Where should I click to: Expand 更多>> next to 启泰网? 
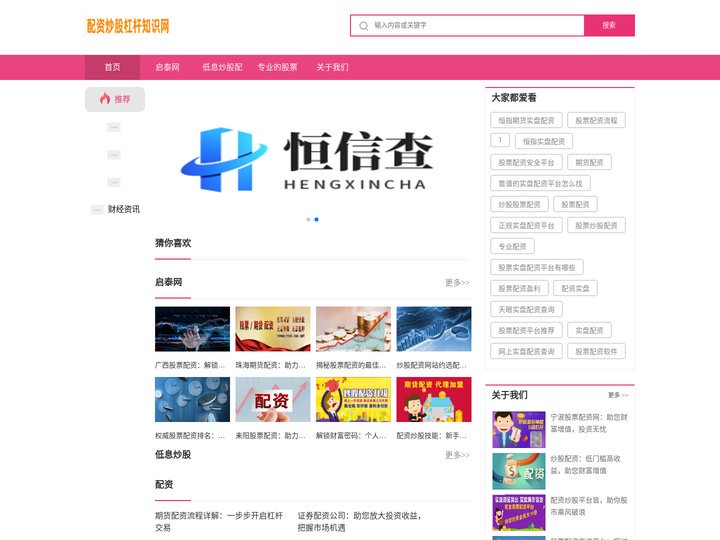click(x=457, y=282)
